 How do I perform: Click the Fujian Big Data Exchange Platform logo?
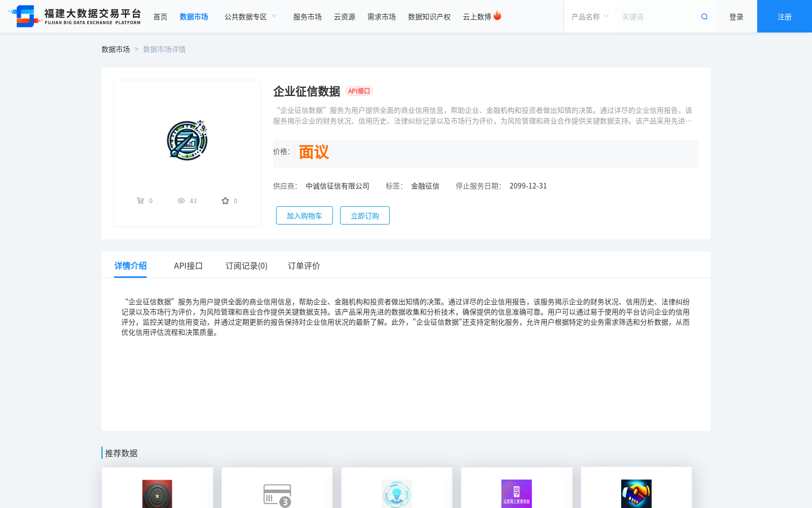[x=75, y=16]
